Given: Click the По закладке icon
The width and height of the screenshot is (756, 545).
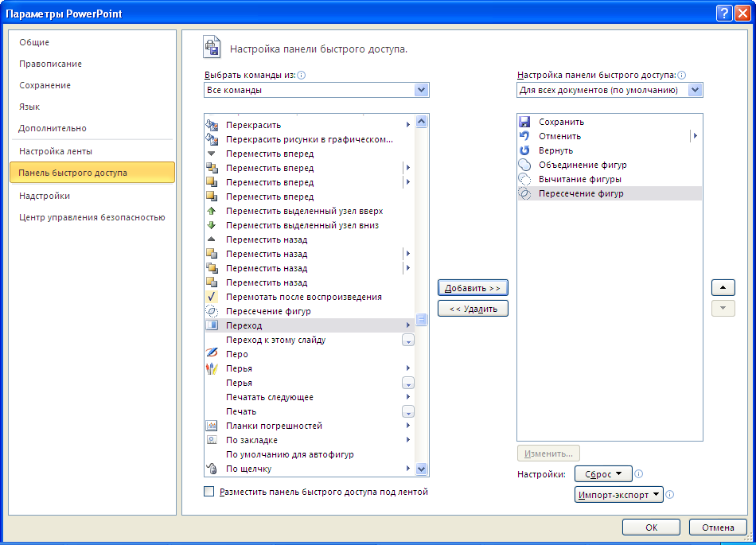Looking at the screenshot, I should pyautogui.click(x=212, y=440).
